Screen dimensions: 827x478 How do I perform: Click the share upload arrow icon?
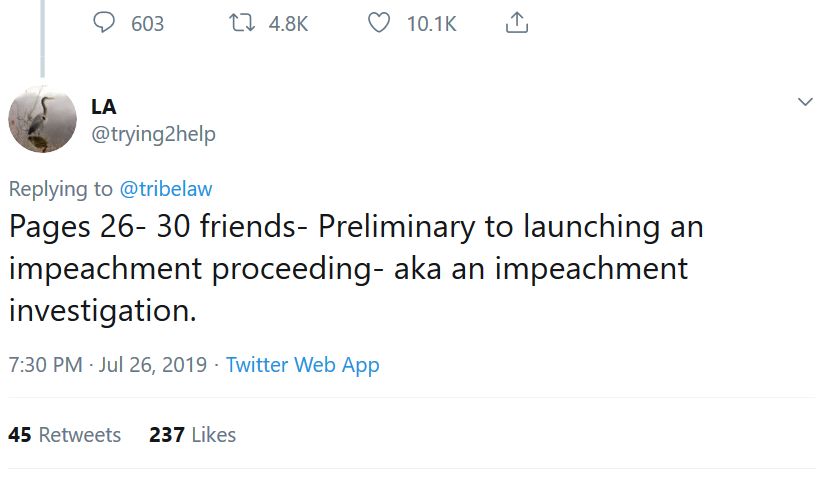(516, 23)
